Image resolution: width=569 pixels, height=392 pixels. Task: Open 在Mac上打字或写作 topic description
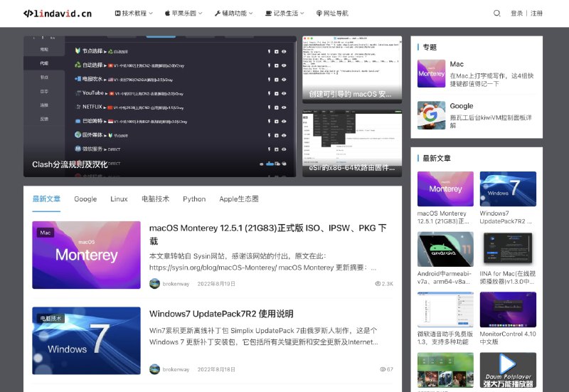pos(491,80)
